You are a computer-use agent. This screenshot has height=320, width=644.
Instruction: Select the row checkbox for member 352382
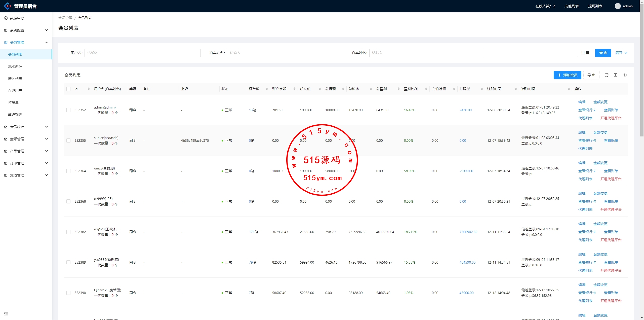(x=68, y=232)
